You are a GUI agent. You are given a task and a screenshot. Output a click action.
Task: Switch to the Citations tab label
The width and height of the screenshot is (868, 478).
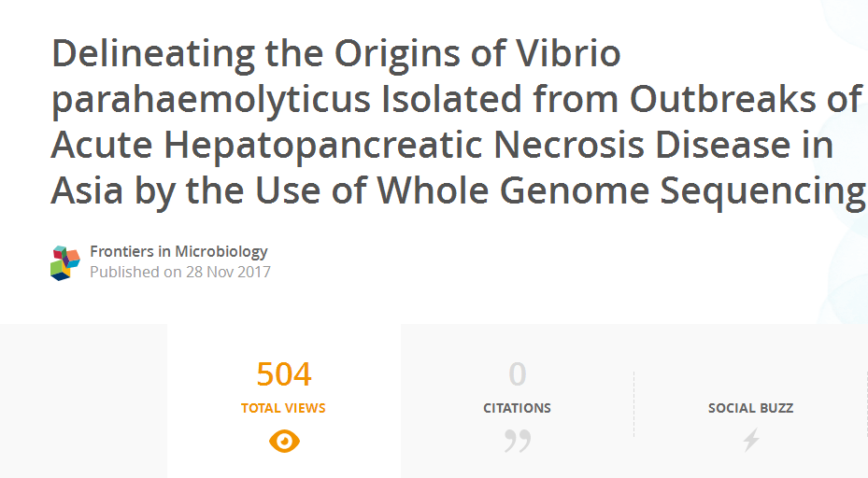(x=517, y=408)
